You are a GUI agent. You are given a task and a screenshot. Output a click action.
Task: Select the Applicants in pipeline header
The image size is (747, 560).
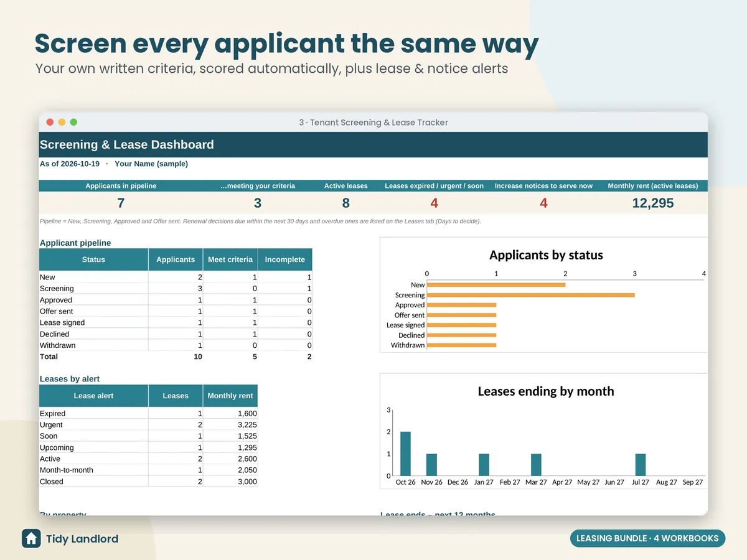click(121, 185)
